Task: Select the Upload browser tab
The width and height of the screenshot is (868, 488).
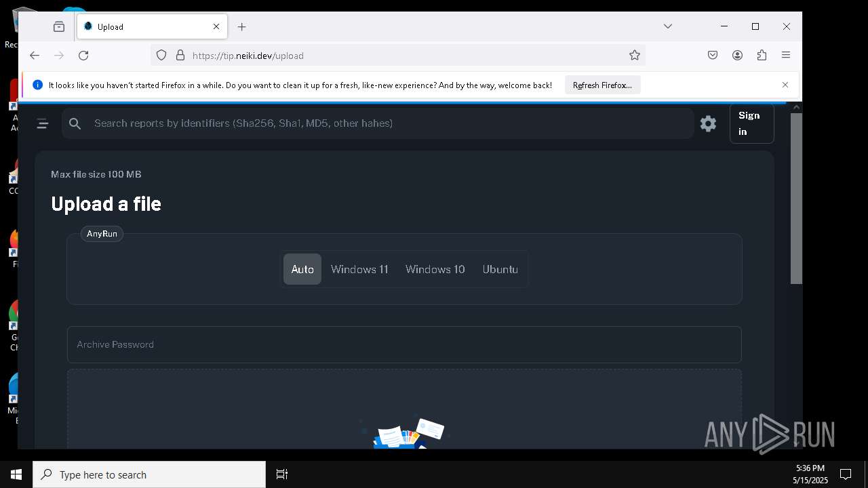Action: (152, 26)
